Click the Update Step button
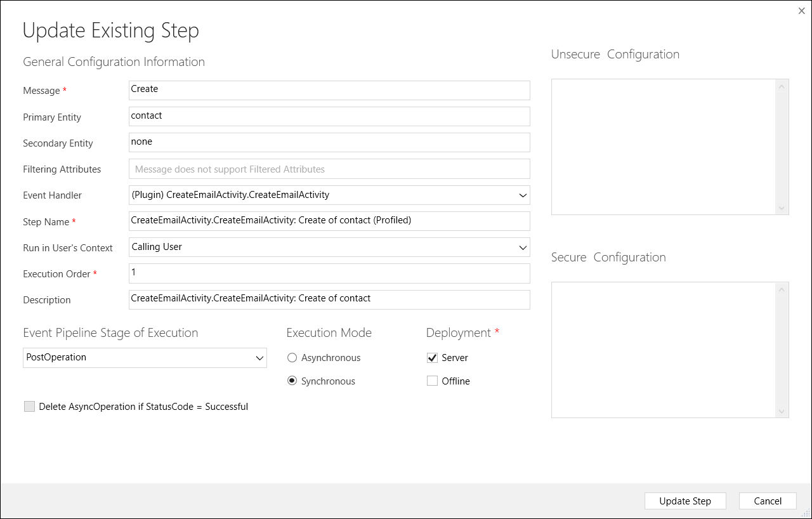 tap(685, 501)
